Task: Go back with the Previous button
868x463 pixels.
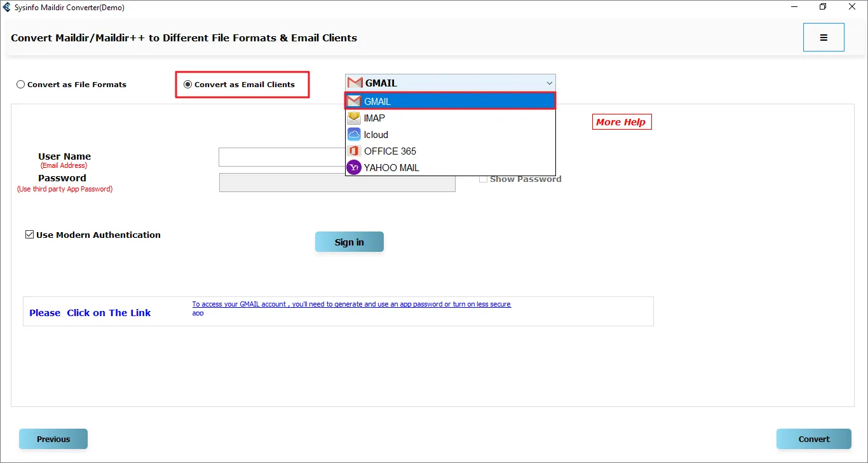Action: 53,439
